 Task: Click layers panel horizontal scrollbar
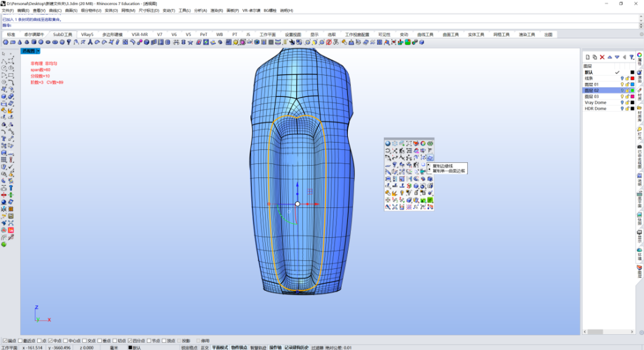point(609,332)
